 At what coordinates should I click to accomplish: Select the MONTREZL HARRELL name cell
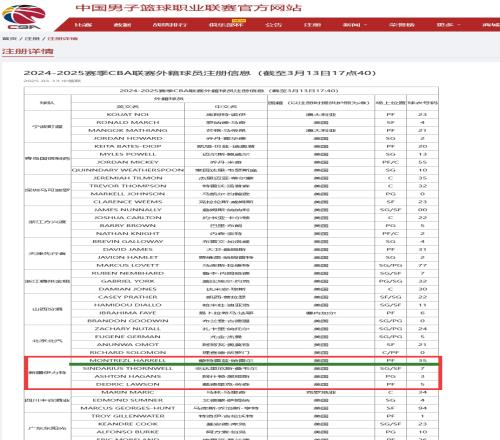pyautogui.click(x=128, y=361)
